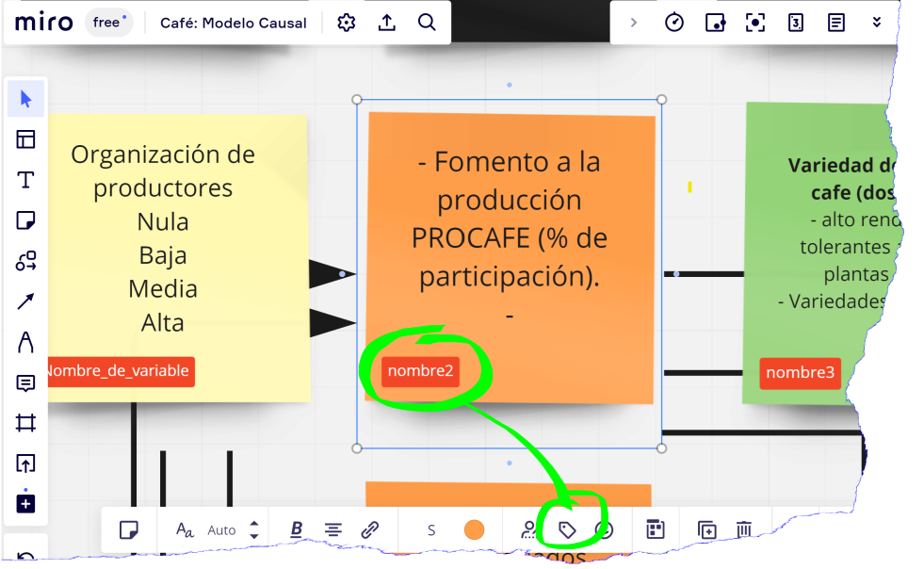Expand more apps double chevron

(x=877, y=23)
